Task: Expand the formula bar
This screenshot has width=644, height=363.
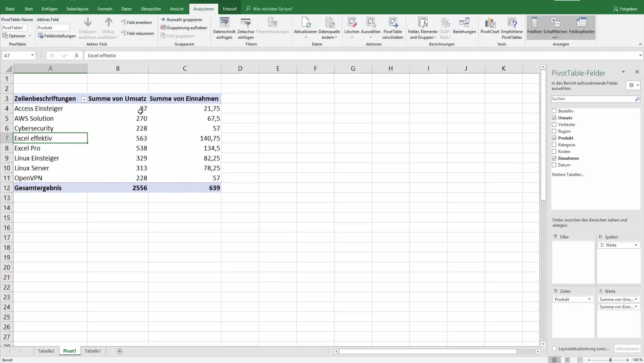Action: 640,55
